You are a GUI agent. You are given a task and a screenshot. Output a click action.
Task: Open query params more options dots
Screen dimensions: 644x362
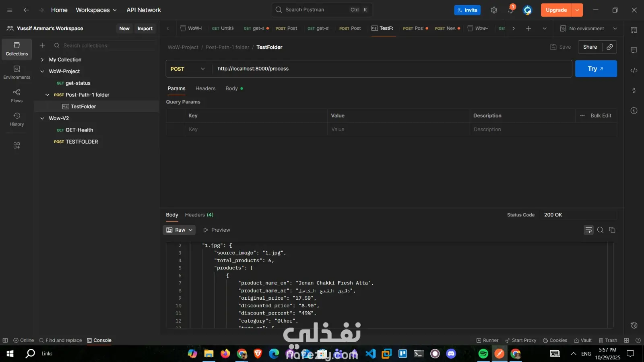coord(582,116)
